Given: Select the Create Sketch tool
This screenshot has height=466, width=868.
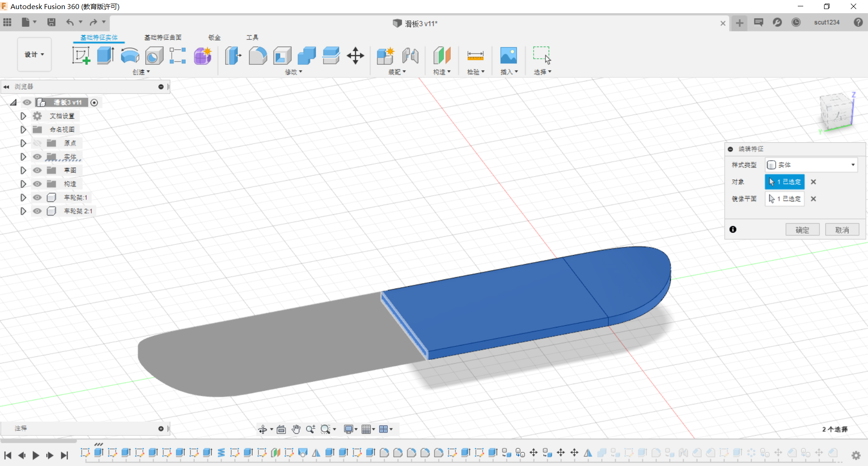Looking at the screenshot, I should (x=81, y=56).
